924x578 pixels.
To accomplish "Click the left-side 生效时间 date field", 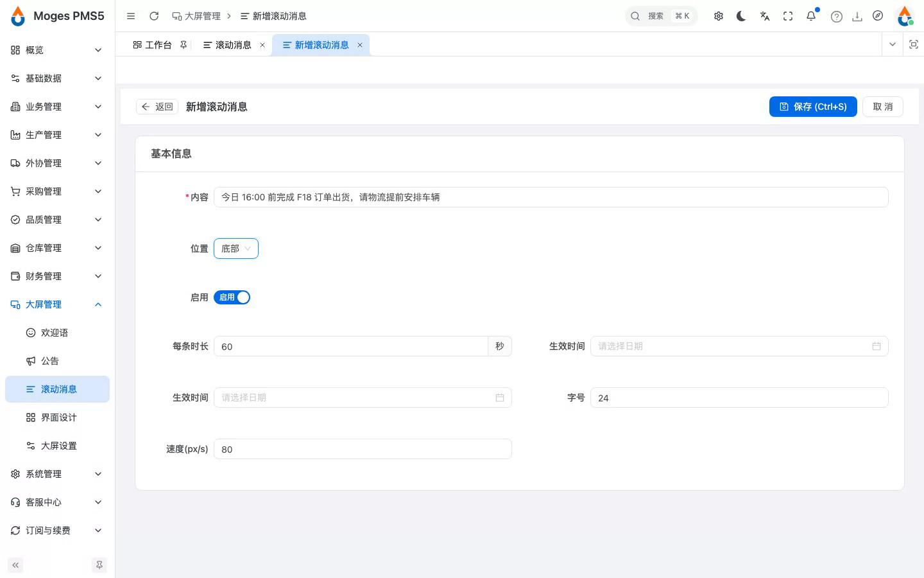I will [x=363, y=398].
